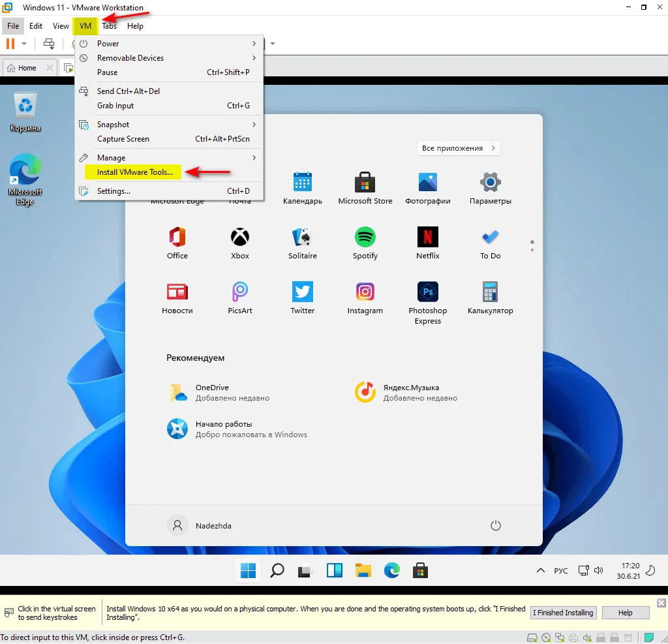Open the View menu
The height and width of the screenshot is (644, 668).
click(61, 26)
